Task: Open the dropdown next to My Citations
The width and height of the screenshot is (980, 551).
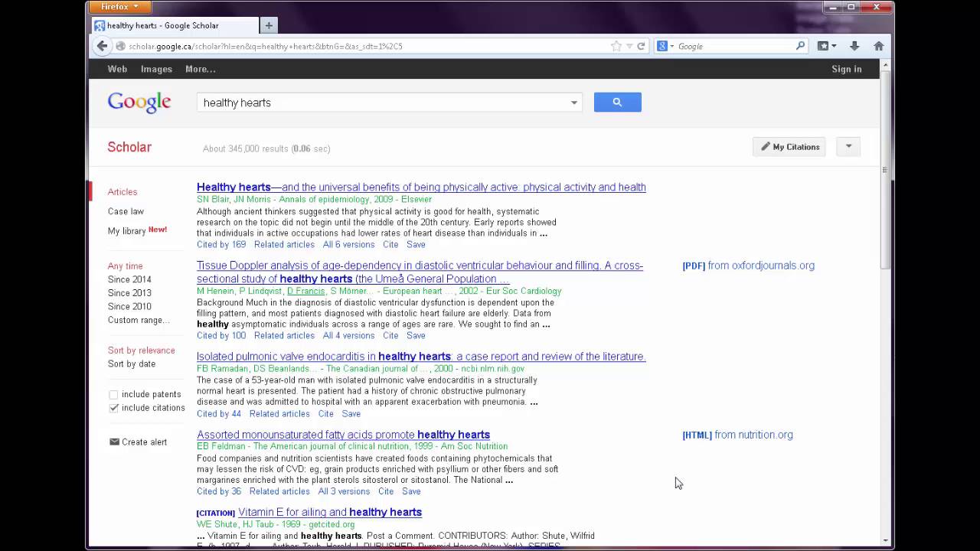Action: (x=848, y=147)
